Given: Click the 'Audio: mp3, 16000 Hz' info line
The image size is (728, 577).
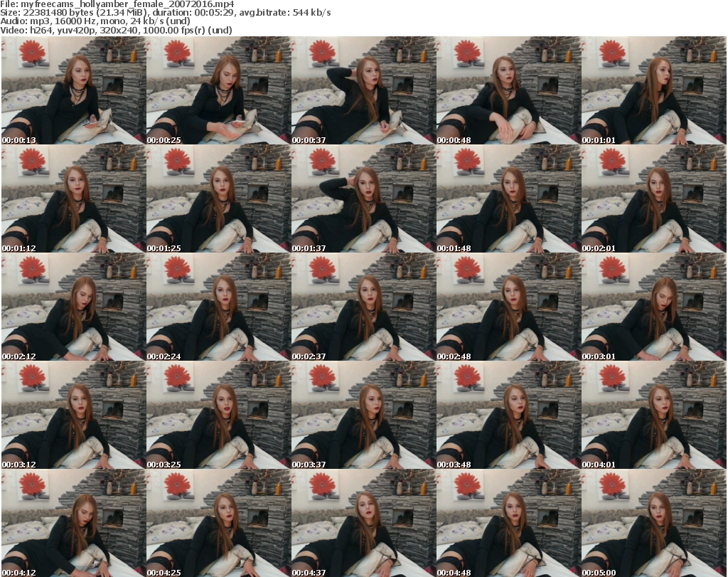Looking at the screenshot, I should pyautogui.click(x=95, y=21).
